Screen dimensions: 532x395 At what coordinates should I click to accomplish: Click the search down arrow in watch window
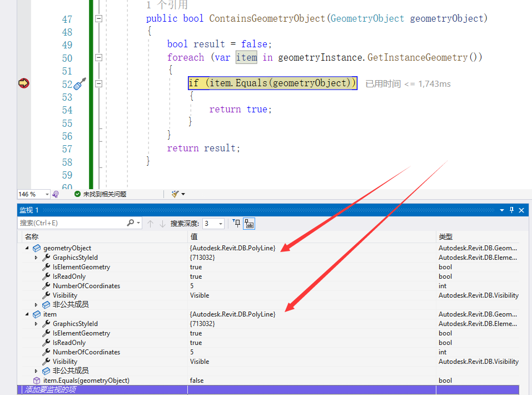coord(162,223)
